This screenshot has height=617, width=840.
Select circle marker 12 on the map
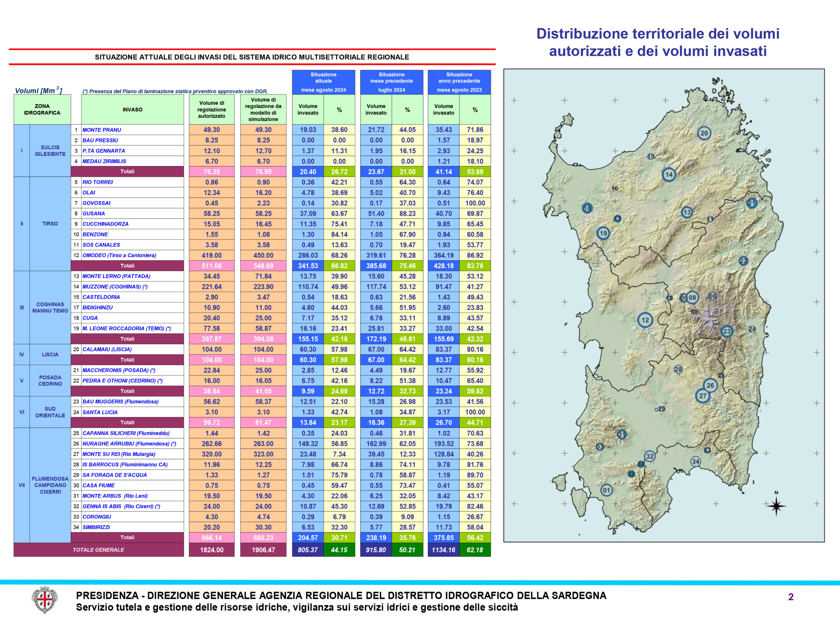[645, 320]
